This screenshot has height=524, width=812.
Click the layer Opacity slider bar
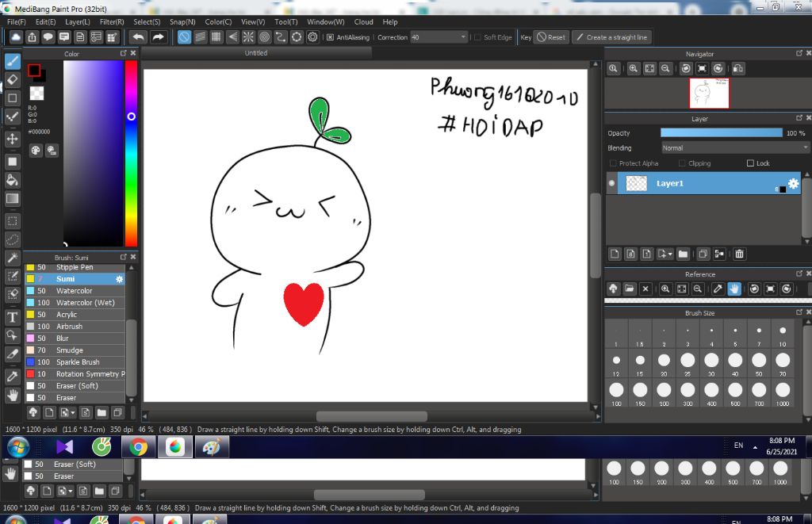click(x=722, y=133)
